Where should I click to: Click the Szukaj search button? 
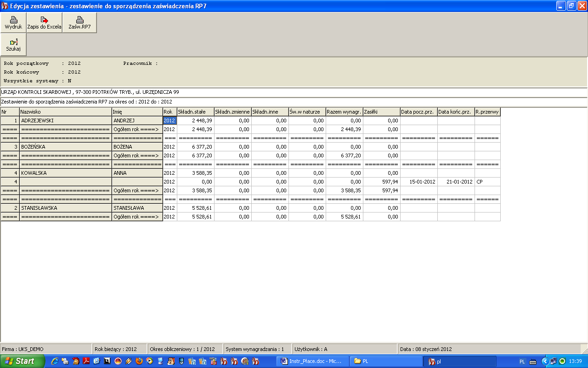tap(13, 45)
